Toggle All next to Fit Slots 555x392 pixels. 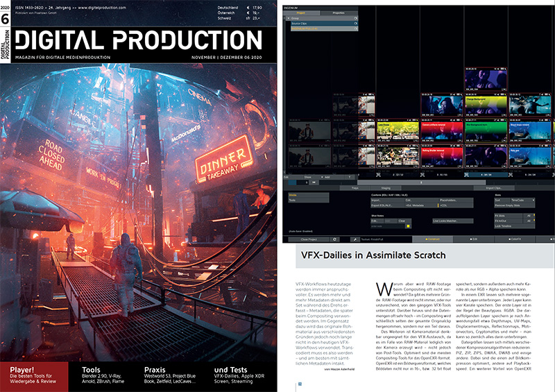point(529,216)
